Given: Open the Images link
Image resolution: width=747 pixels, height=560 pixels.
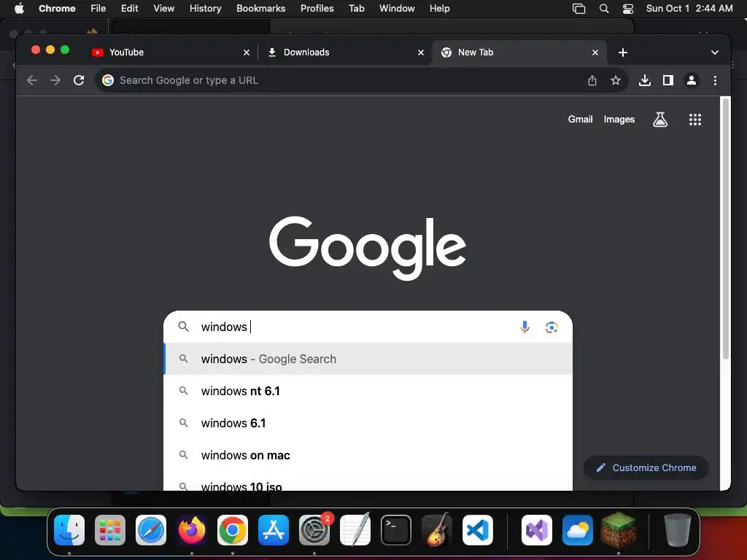Looking at the screenshot, I should point(619,120).
